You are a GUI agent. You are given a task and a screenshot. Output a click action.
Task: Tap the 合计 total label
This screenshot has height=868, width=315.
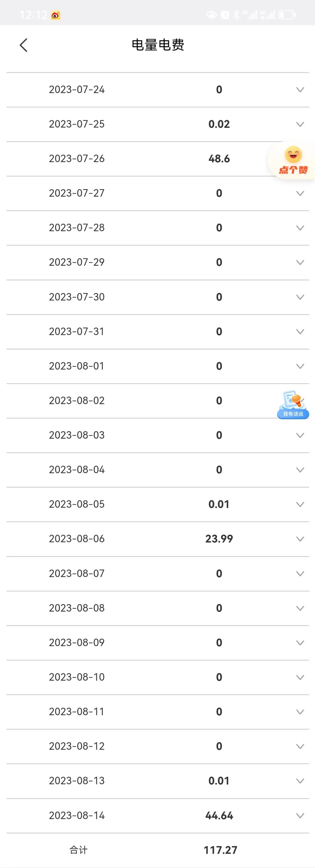pos(78,850)
